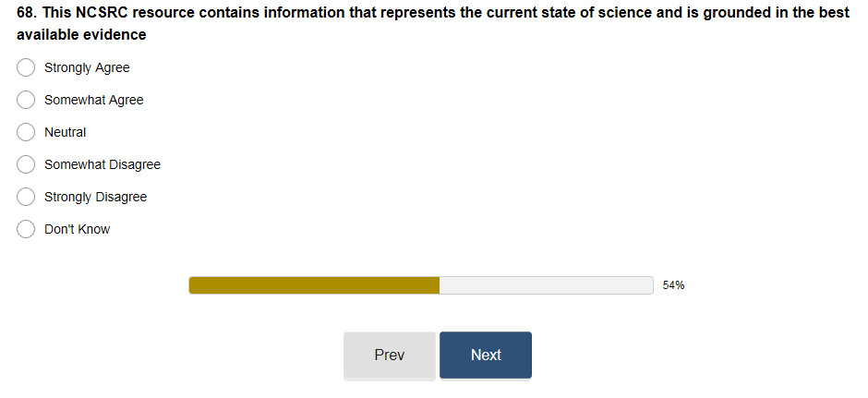Click the gold filled portion of progress bar
Viewport: 868px width, 398px height.
coord(314,285)
